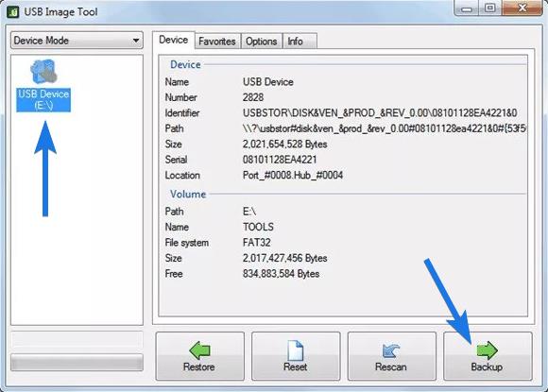Click the USB Image Tool title bar icon
This screenshot has width=548, height=392.
point(13,11)
